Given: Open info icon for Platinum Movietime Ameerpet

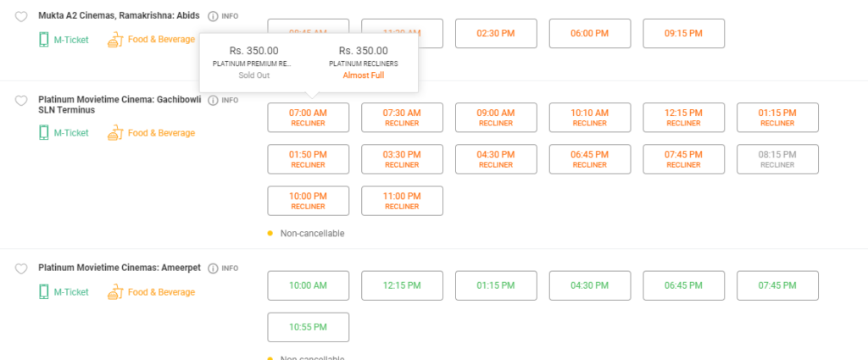Looking at the screenshot, I should pos(213,269).
